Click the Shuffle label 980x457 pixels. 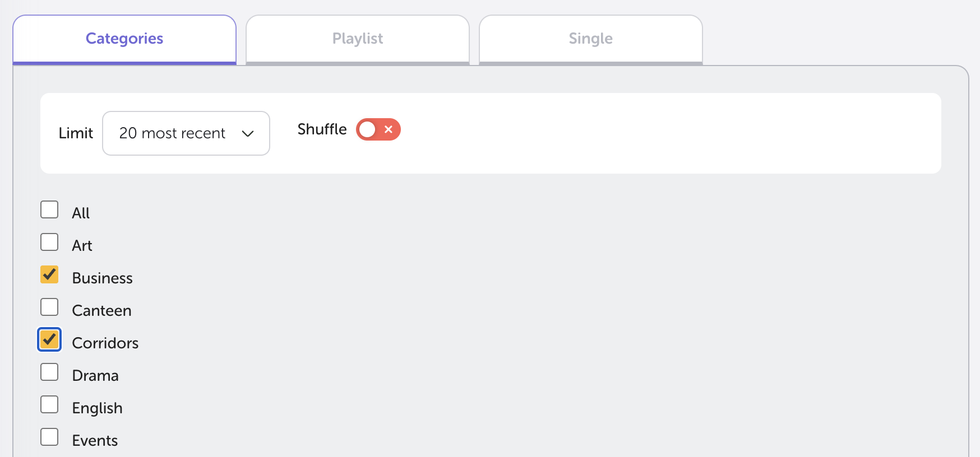[x=322, y=129]
